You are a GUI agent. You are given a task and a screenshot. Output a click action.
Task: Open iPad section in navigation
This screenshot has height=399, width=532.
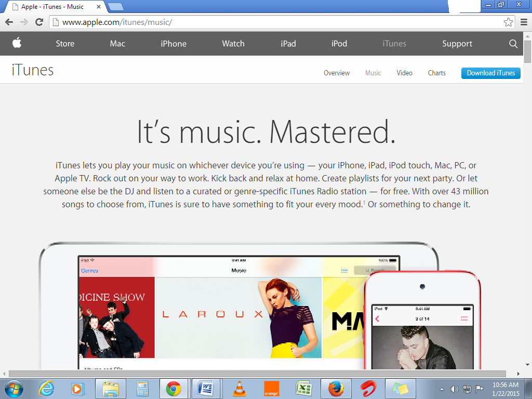pyautogui.click(x=288, y=44)
